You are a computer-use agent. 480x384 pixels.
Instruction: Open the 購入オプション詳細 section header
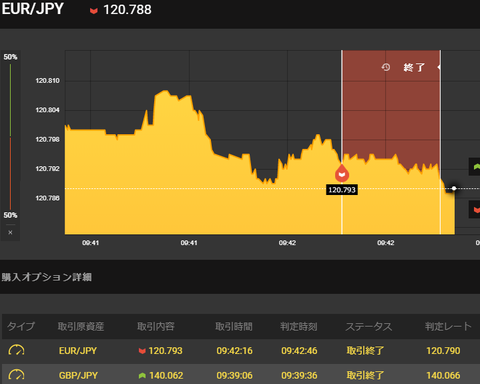click(x=46, y=277)
